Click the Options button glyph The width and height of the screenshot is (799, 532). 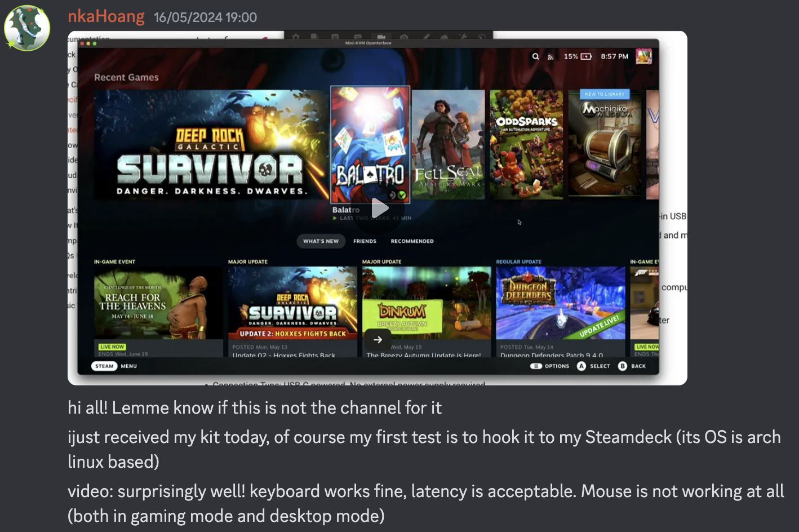click(x=536, y=366)
